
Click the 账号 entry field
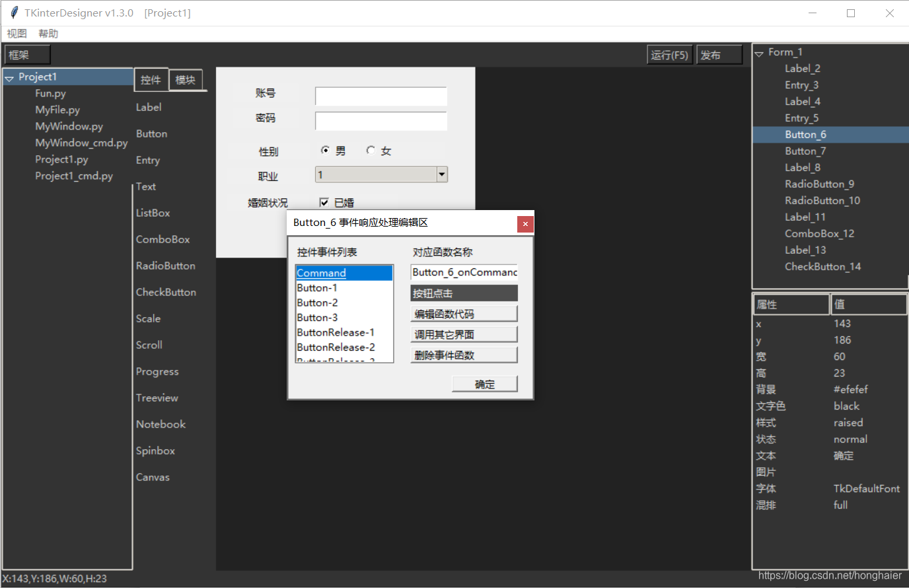coord(381,96)
